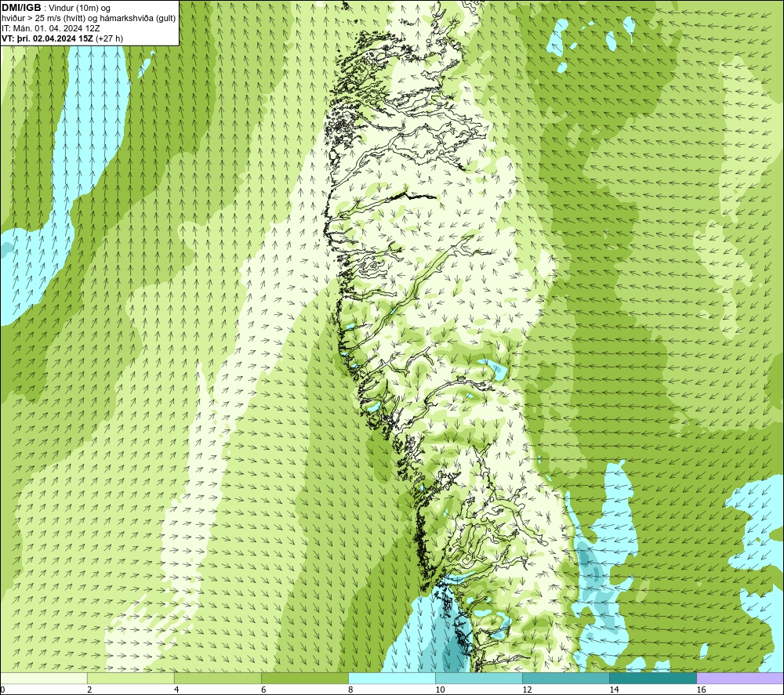Click the '8' legend scale label
The image size is (784, 695).
pyautogui.click(x=350, y=690)
